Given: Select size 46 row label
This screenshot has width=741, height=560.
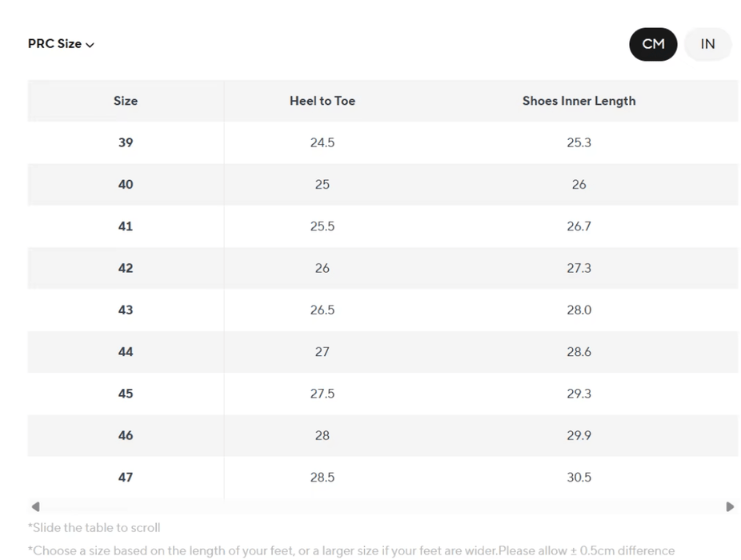Looking at the screenshot, I should click(126, 435).
